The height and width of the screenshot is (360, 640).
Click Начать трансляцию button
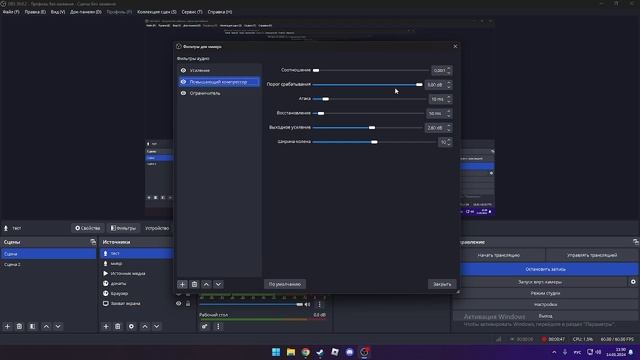[x=498, y=255]
